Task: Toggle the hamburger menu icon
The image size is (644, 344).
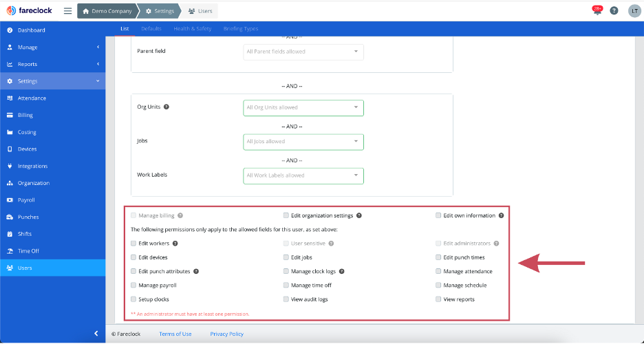Action: 67,11
